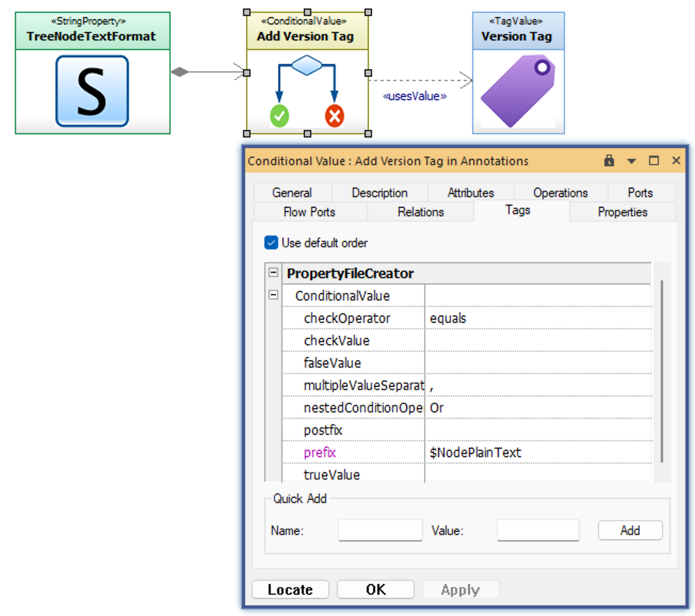Click the «usesValue» relation label

click(415, 96)
